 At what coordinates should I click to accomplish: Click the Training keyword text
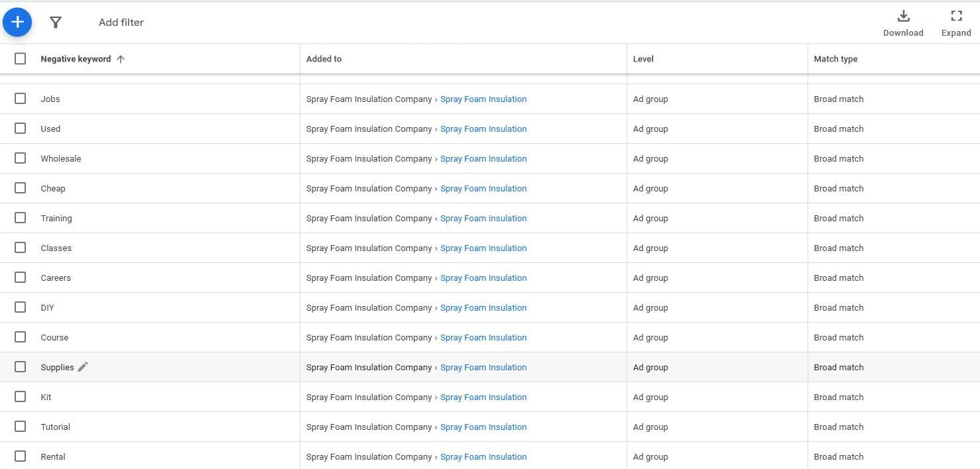coord(56,219)
